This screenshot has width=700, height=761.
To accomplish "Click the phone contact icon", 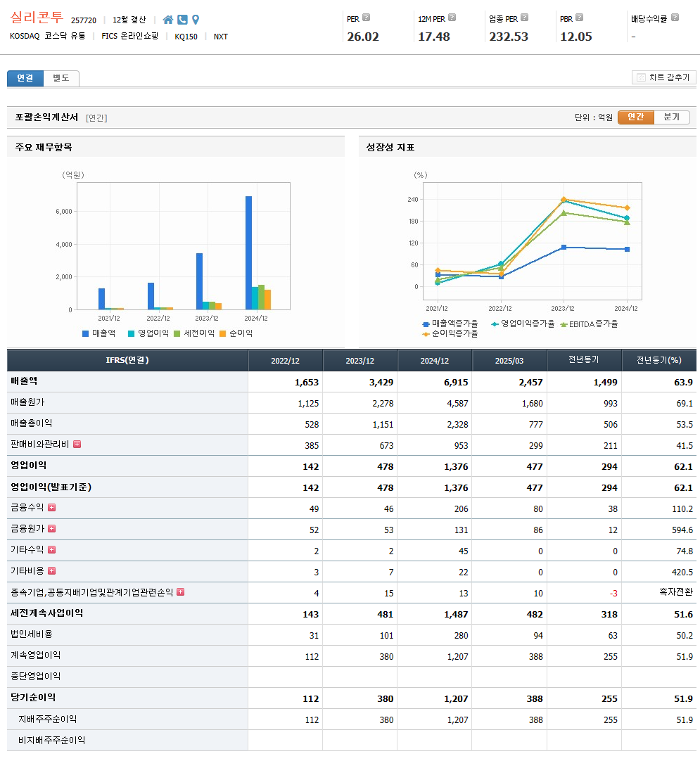I will (182, 20).
